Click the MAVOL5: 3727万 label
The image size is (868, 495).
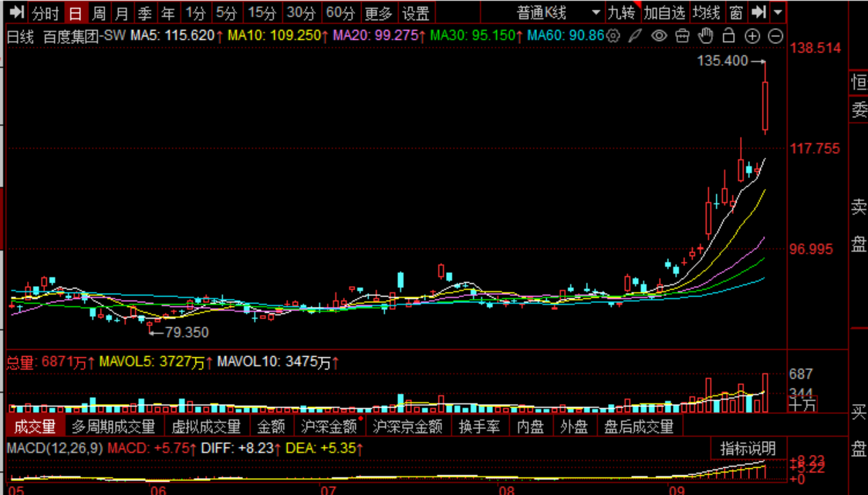(x=156, y=362)
